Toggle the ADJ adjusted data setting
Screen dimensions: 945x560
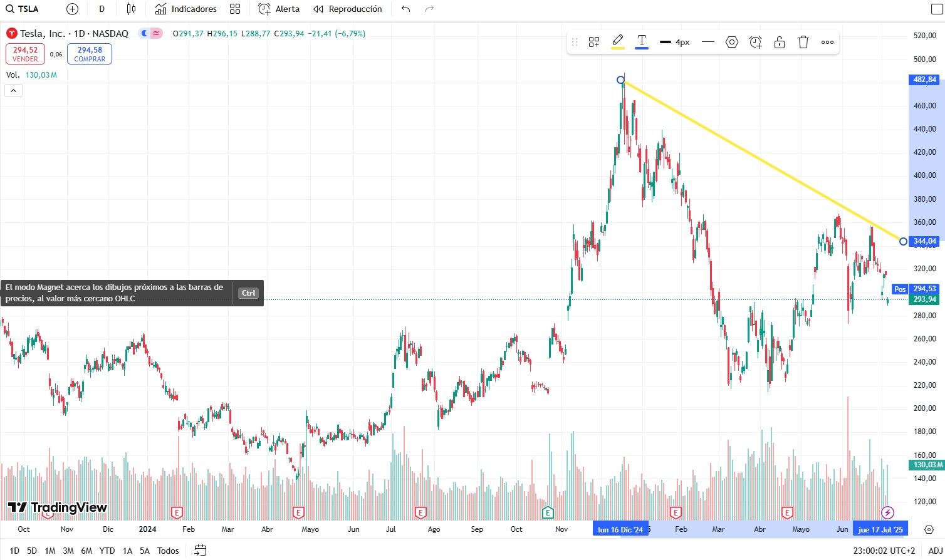(936, 551)
